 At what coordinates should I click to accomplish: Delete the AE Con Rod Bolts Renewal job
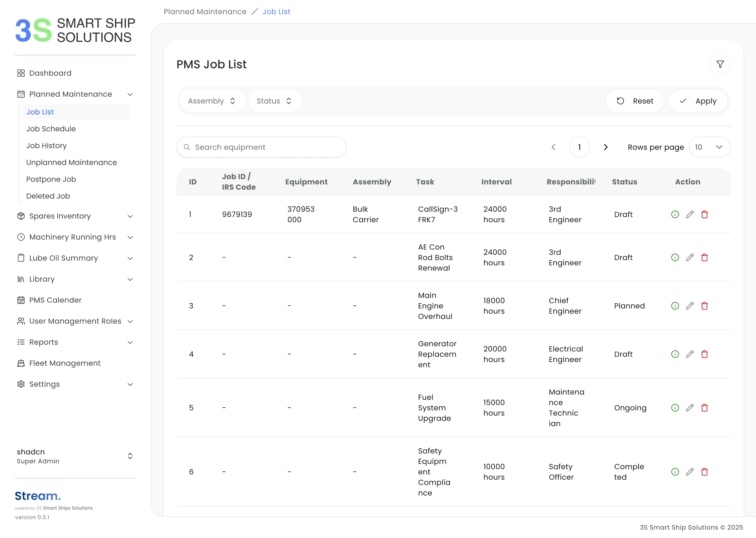click(704, 257)
